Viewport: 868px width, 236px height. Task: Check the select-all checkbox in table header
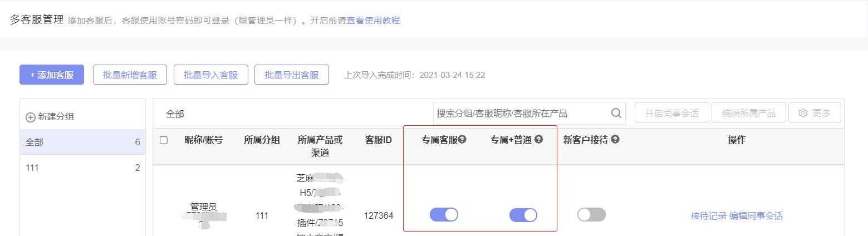click(164, 140)
